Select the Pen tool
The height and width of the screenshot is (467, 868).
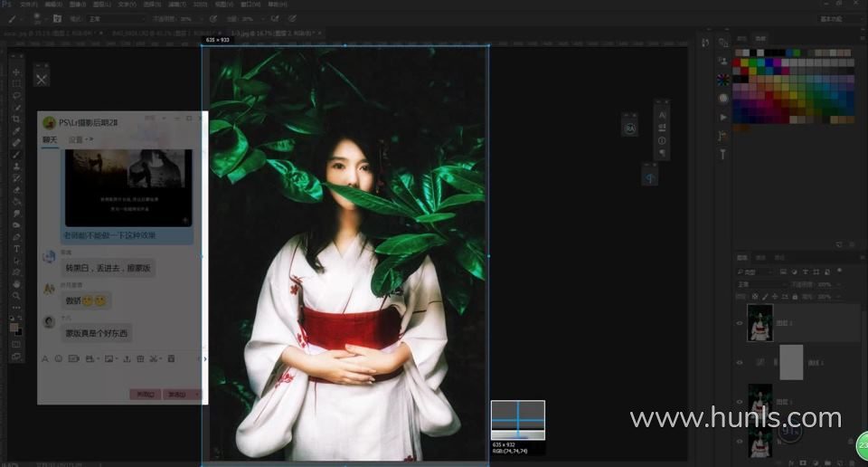(x=16, y=236)
